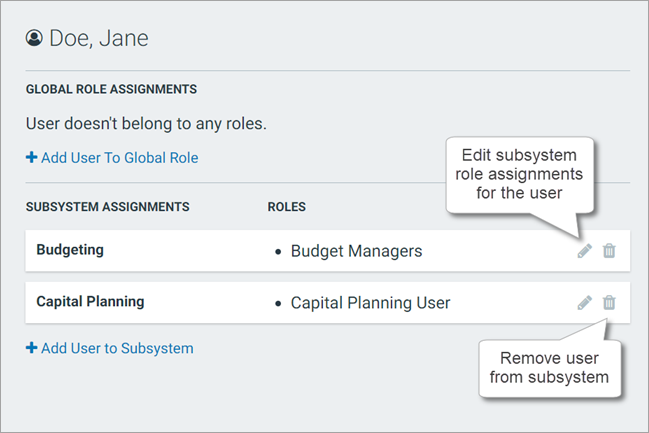Click the Subsystem Assignments column header
The image size is (649, 433).
[x=107, y=207]
